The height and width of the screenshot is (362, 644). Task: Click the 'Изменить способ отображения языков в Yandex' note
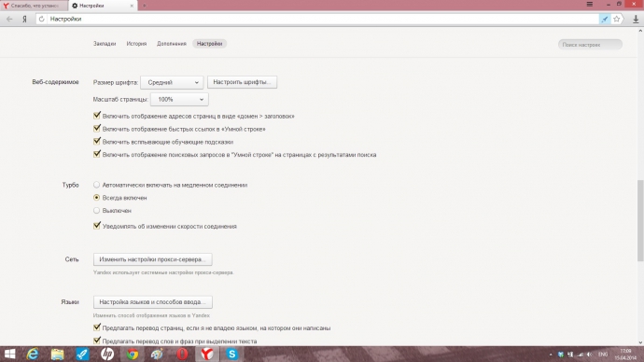pos(151,315)
